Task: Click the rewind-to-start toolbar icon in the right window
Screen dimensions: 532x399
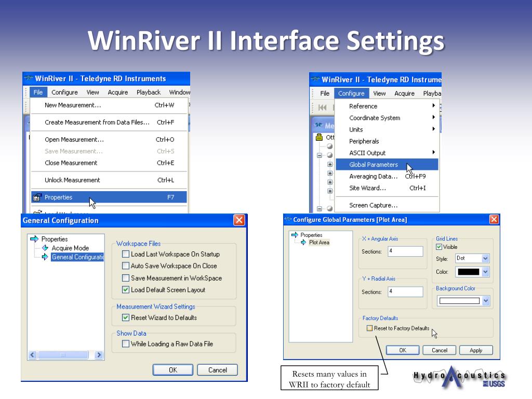Action: tap(322, 108)
